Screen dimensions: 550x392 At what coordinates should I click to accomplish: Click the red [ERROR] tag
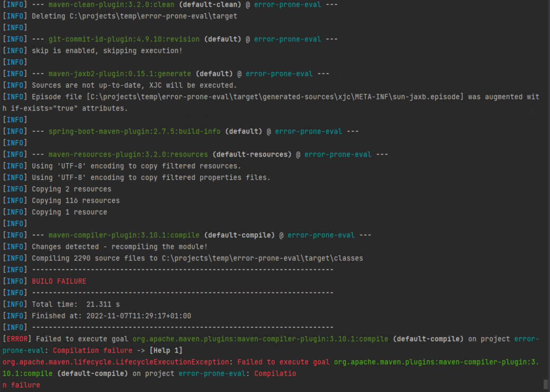tap(17, 339)
